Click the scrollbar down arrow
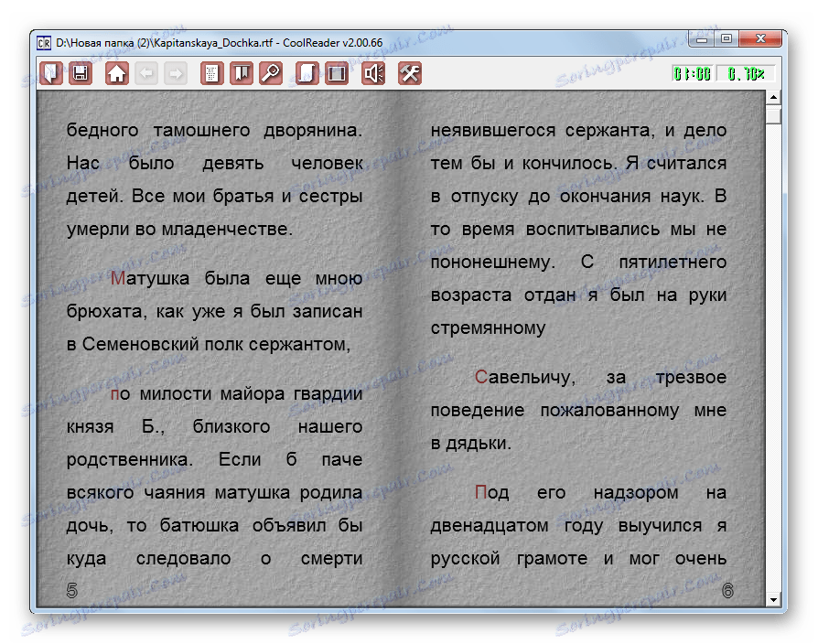Screen dimensions: 818x644 click(773, 599)
